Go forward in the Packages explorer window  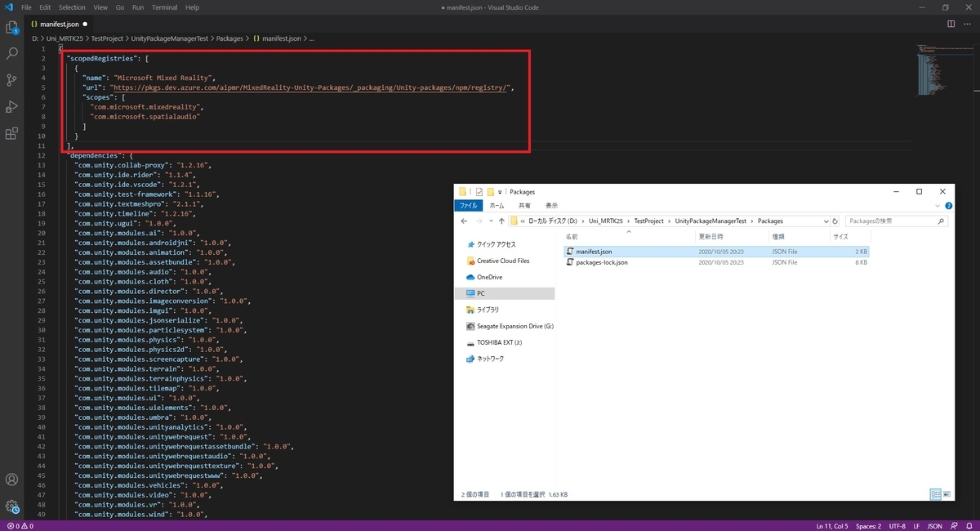tap(481, 221)
